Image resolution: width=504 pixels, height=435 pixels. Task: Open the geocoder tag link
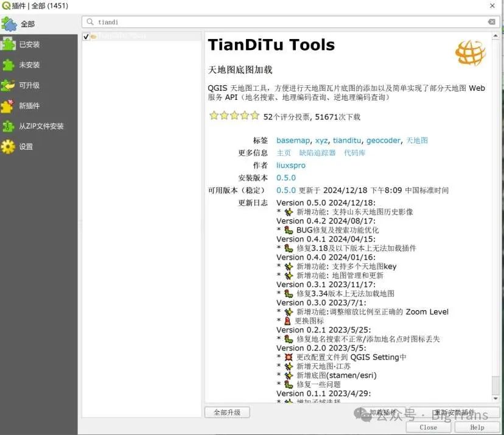384,141
